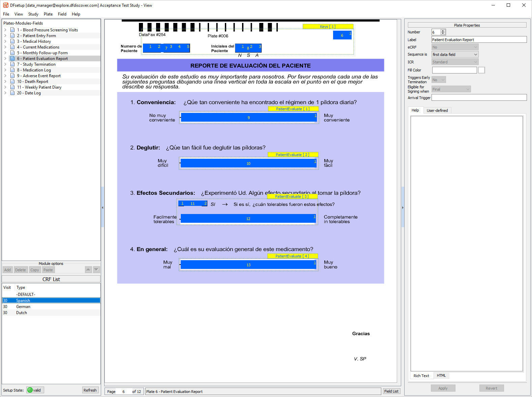Viewport: 532px width, 397px height.
Task: Click the move-down arrow in Module options
Action: 96,270
